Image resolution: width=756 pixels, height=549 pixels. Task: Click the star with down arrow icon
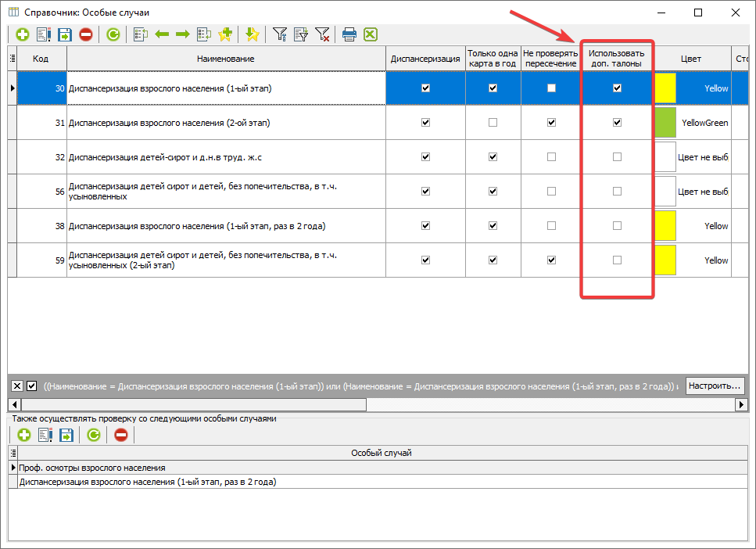253,34
